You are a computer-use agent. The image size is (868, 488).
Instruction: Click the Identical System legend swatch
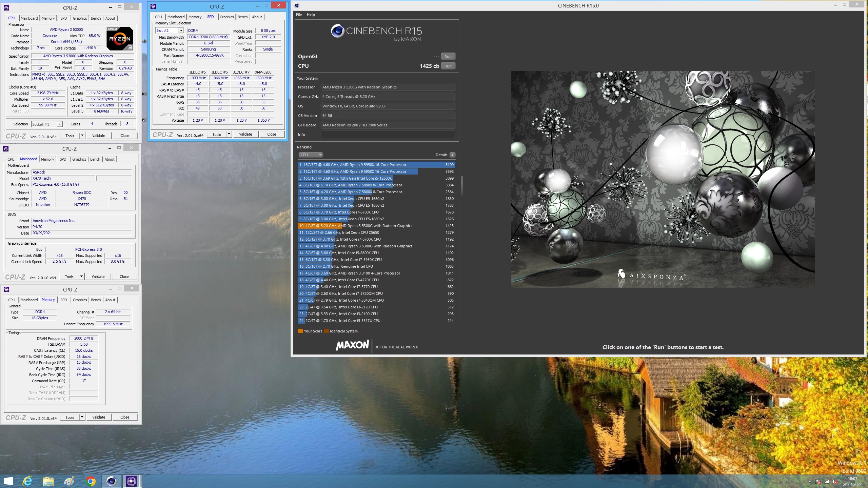coord(326,331)
